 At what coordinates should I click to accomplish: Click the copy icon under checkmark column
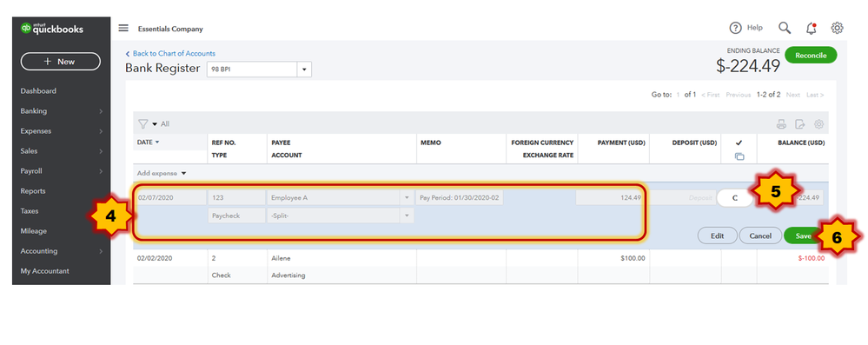(x=739, y=156)
